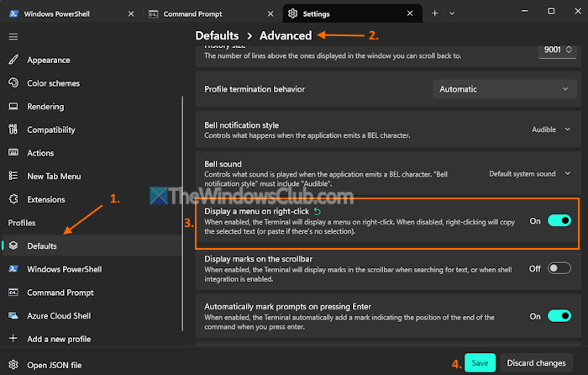Select the Windows PowerShell profile

[92, 269]
